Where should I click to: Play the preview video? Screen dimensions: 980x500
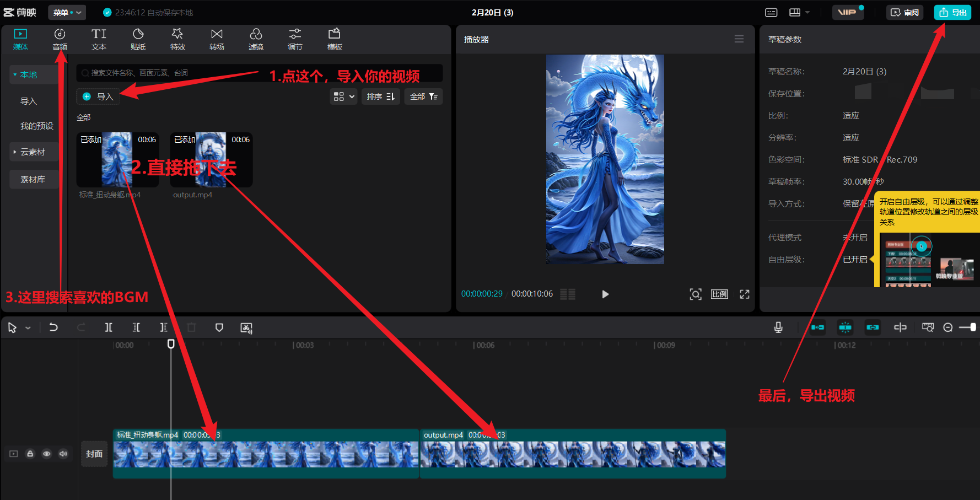tap(605, 294)
